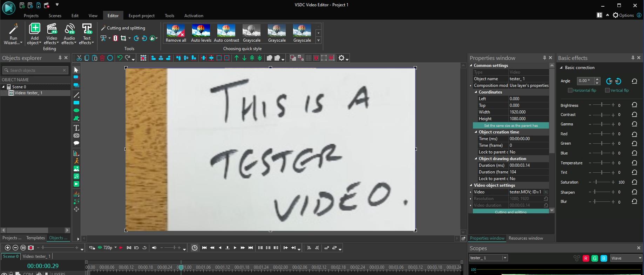
Task: Click the Cutting and splitting tool button
Action: [123, 28]
